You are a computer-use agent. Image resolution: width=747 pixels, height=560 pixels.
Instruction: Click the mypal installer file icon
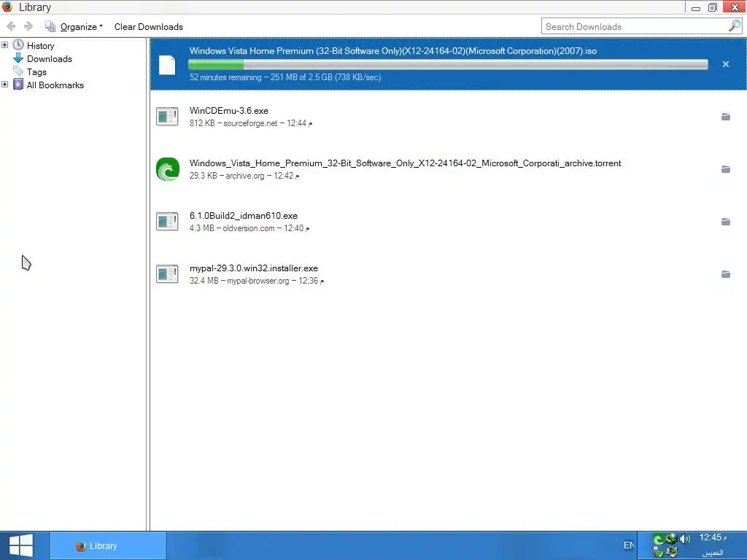pyautogui.click(x=167, y=274)
